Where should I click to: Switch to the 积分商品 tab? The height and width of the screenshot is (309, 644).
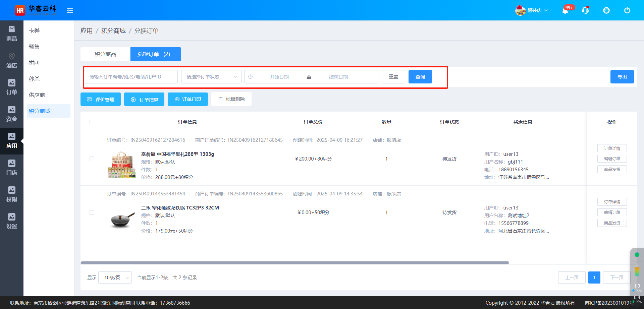coord(105,54)
